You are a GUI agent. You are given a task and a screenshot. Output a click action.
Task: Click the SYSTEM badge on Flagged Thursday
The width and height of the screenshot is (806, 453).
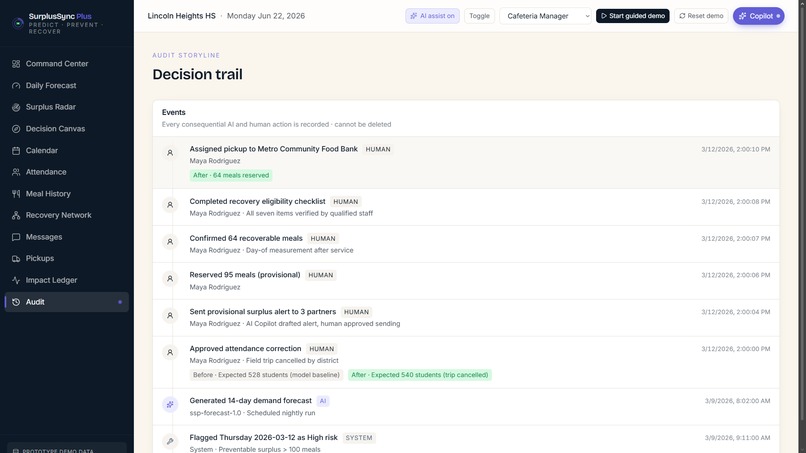(x=359, y=438)
